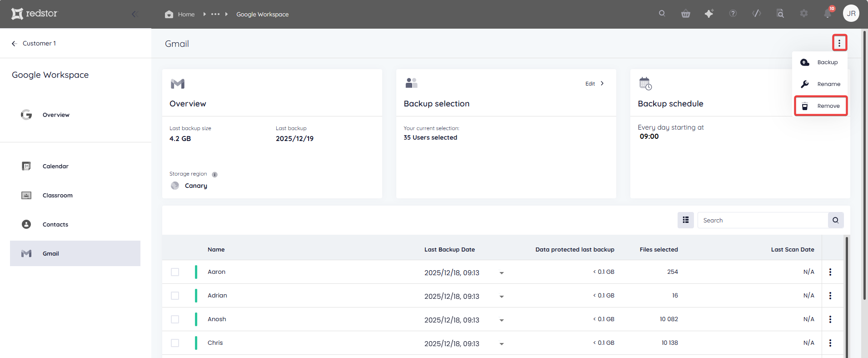This screenshot has width=868, height=358.
Task: Tick the checkbox for Aaron
Action: coord(175,272)
